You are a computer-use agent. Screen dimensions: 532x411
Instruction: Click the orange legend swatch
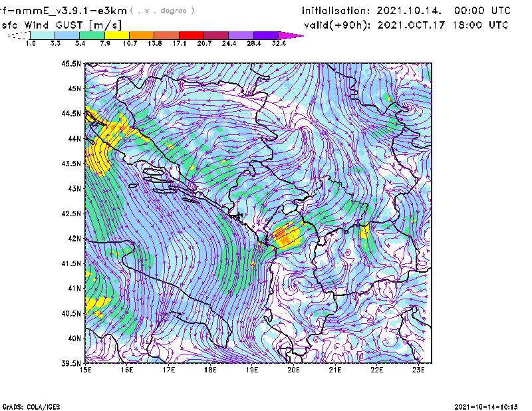[142, 35]
